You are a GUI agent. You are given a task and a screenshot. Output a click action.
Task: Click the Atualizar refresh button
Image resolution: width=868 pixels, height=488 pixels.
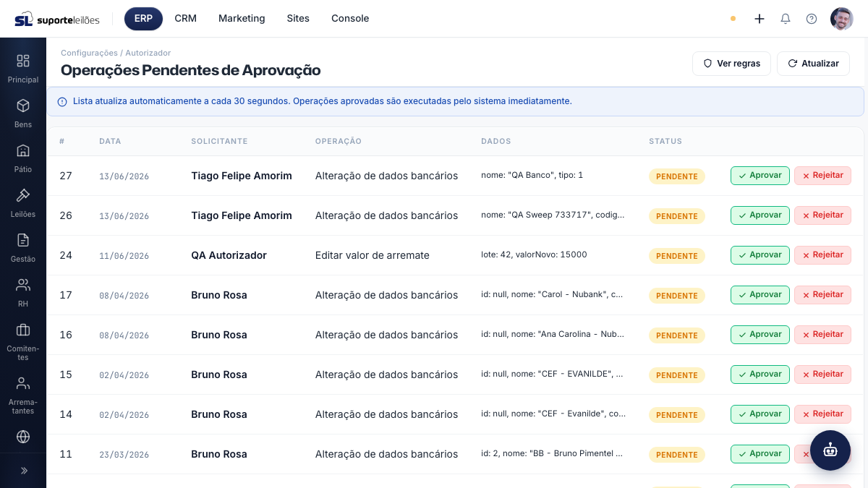813,64
